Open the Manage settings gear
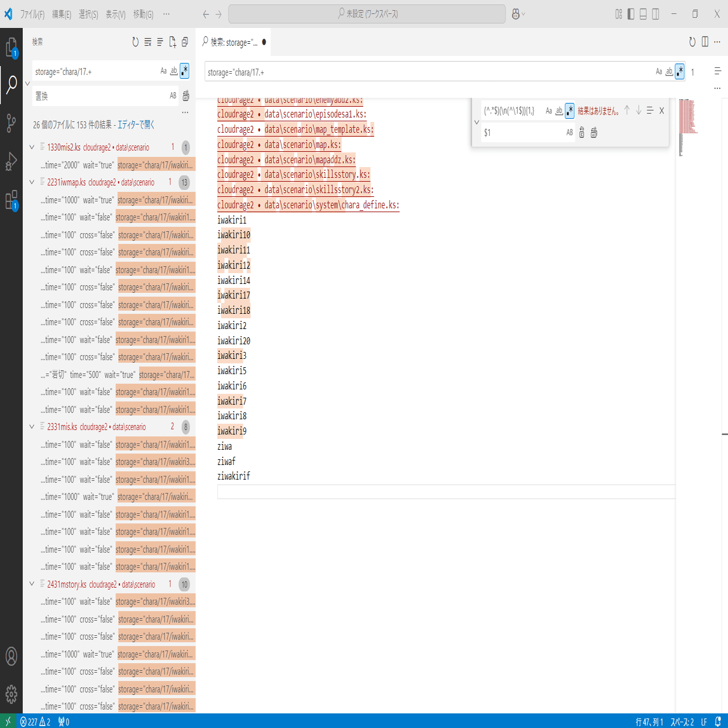The image size is (728, 728). [11, 694]
